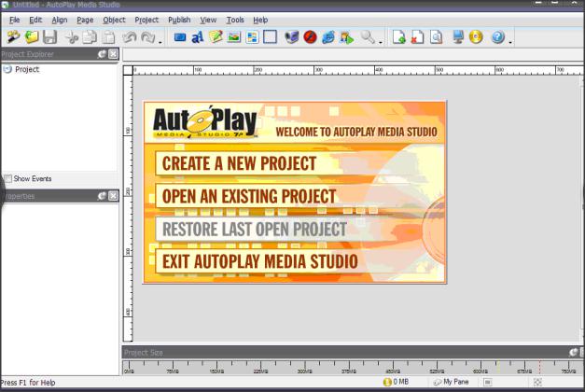This screenshot has width=585, height=392.
Task: Insert an Image object from toolbar
Action: 234,37
